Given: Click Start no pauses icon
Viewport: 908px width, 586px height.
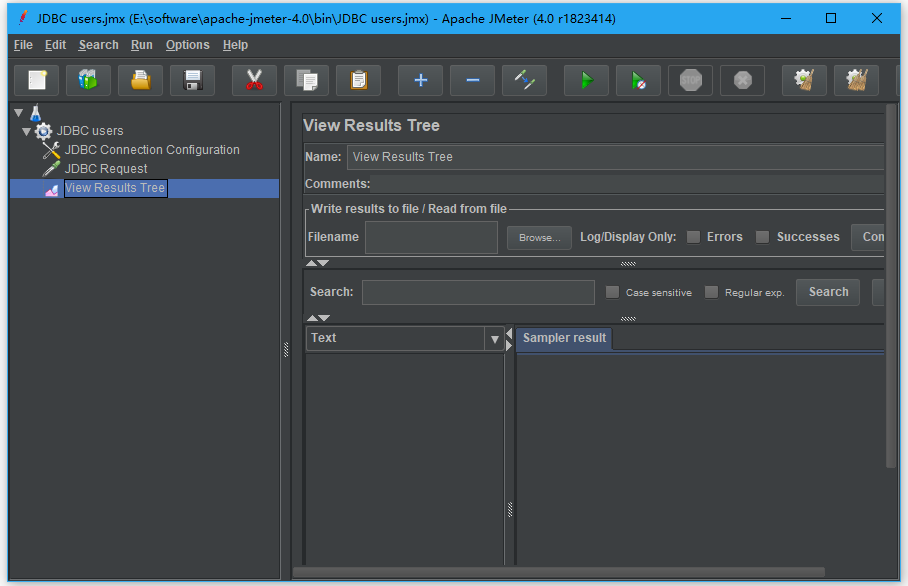Looking at the screenshot, I should pyautogui.click(x=638, y=80).
